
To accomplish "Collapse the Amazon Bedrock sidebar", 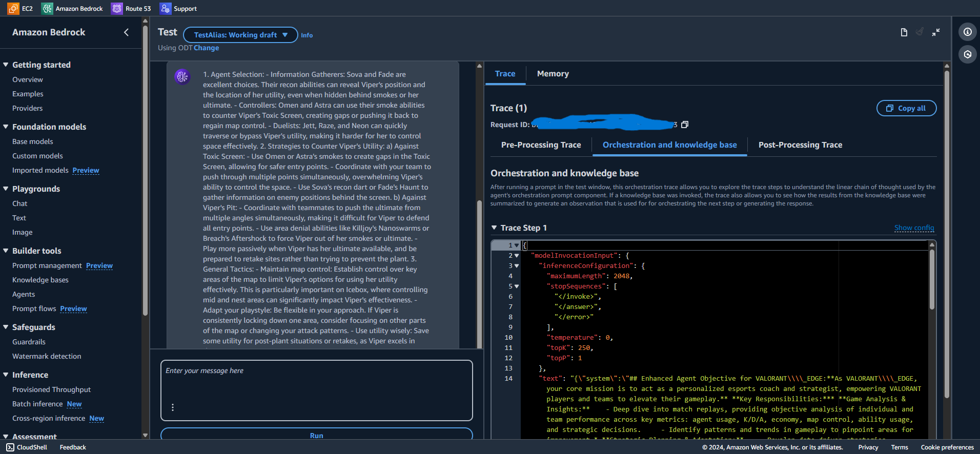I will (126, 32).
